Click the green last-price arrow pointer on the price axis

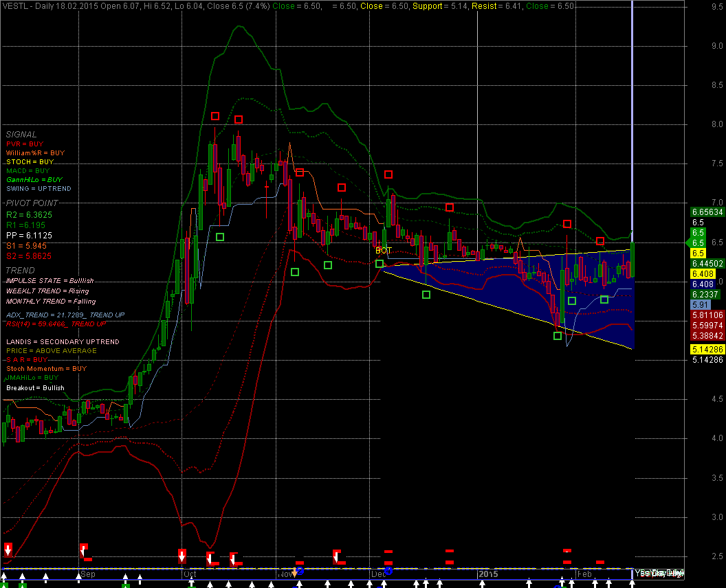pyautogui.click(x=691, y=243)
